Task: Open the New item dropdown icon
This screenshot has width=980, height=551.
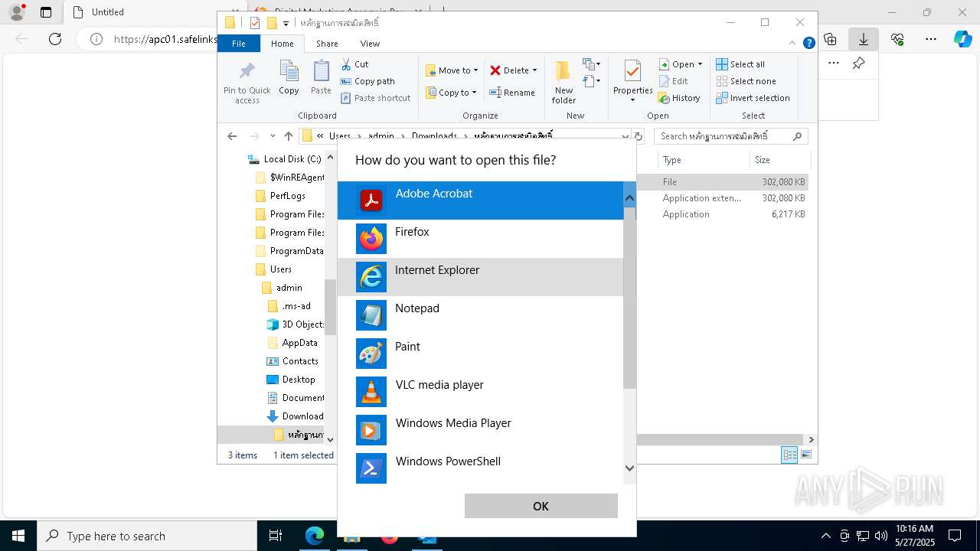Action: pyautogui.click(x=592, y=64)
